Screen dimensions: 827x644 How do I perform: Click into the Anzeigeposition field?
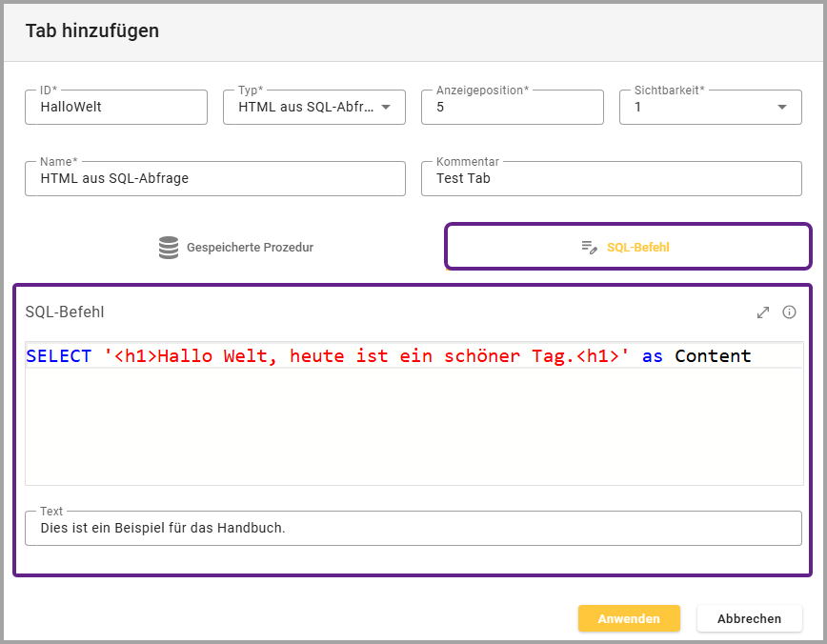512,107
